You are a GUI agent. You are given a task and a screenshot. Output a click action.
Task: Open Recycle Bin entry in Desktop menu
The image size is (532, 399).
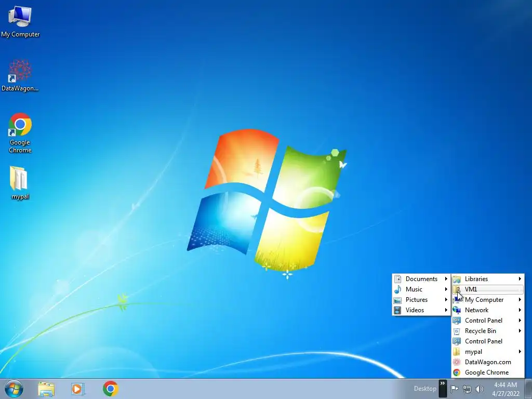(487, 331)
